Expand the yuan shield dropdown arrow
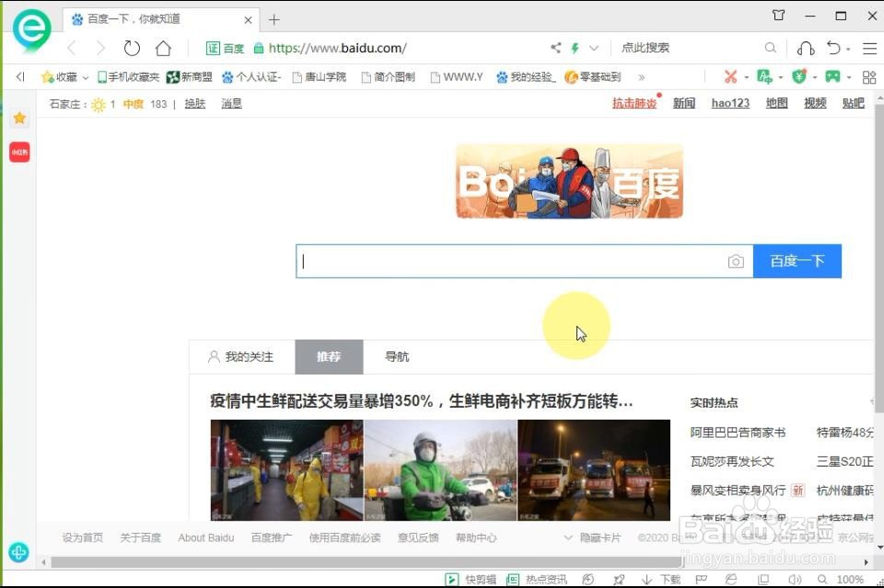Image resolution: width=884 pixels, height=588 pixels. point(815,77)
